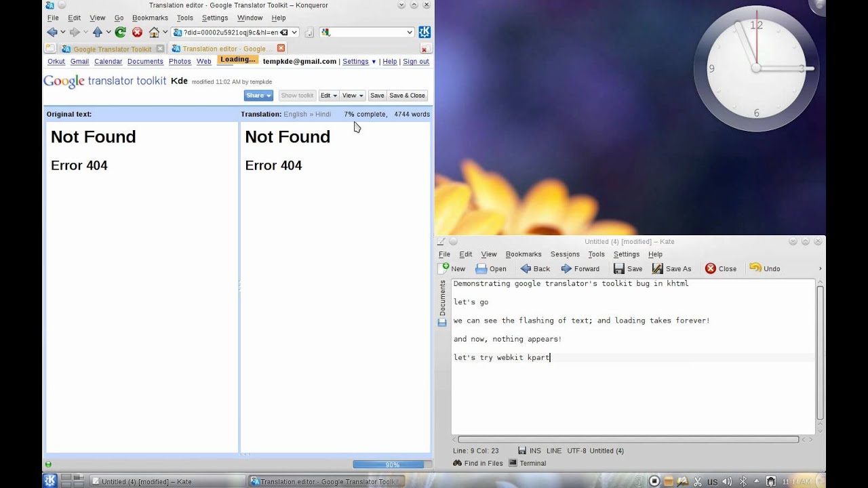
Task: Click Back arrow in Kate toolbar
Action: pos(526,268)
